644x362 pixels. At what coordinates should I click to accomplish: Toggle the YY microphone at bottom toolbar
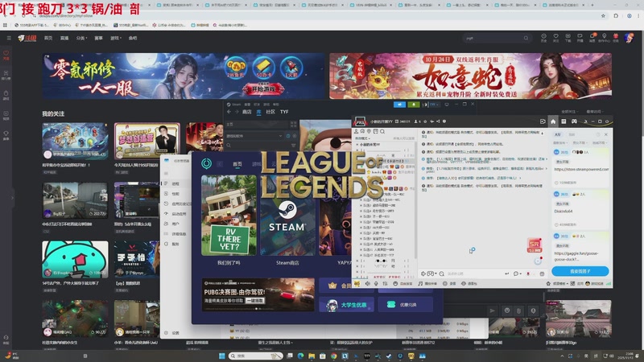[x=376, y=284]
